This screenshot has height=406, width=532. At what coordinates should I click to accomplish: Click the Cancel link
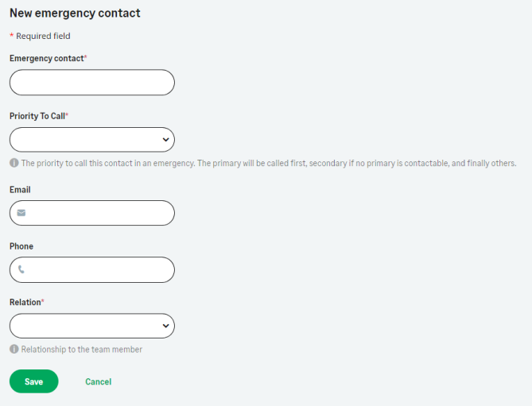98,381
